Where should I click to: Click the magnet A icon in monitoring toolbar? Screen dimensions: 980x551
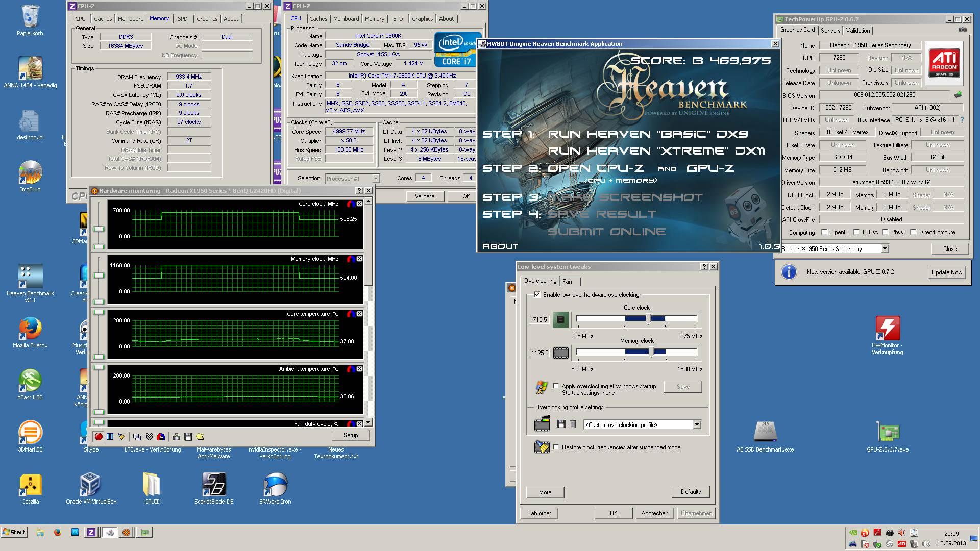[161, 437]
